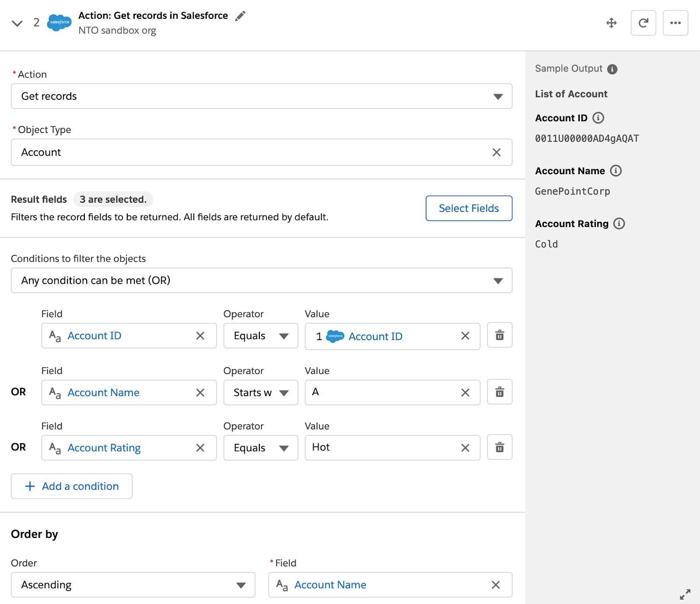The height and width of the screenshot is (604, 700).
Task: Clear the Account object type selection
Action: click(x=497, y=152)
